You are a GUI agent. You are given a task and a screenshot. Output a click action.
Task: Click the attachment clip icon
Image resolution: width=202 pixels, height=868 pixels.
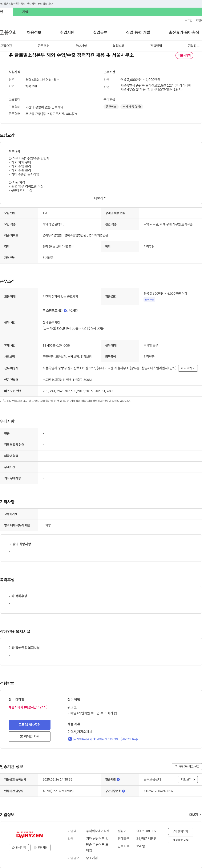pos(70,739)
